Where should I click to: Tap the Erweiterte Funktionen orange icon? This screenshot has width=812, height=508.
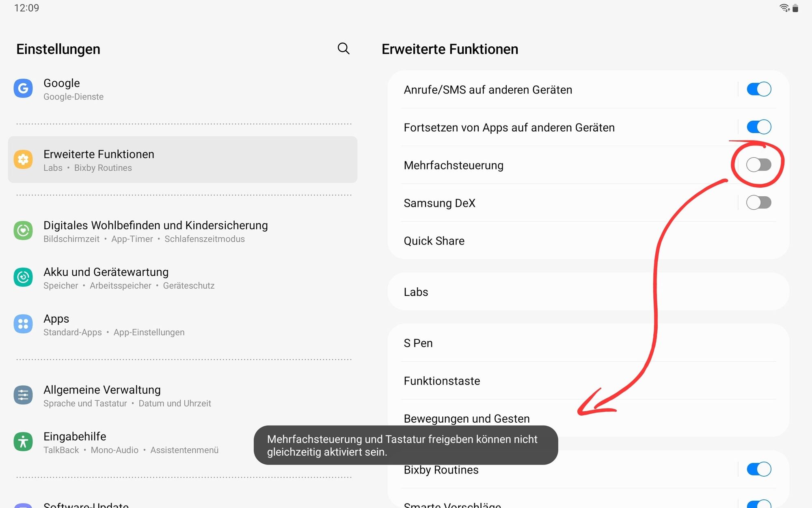point(23,159)
